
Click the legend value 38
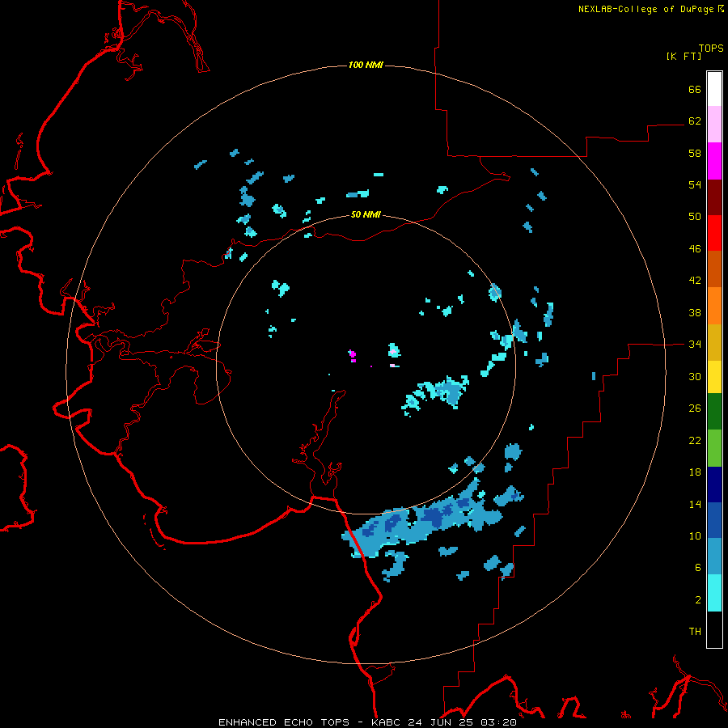[695, 312]
